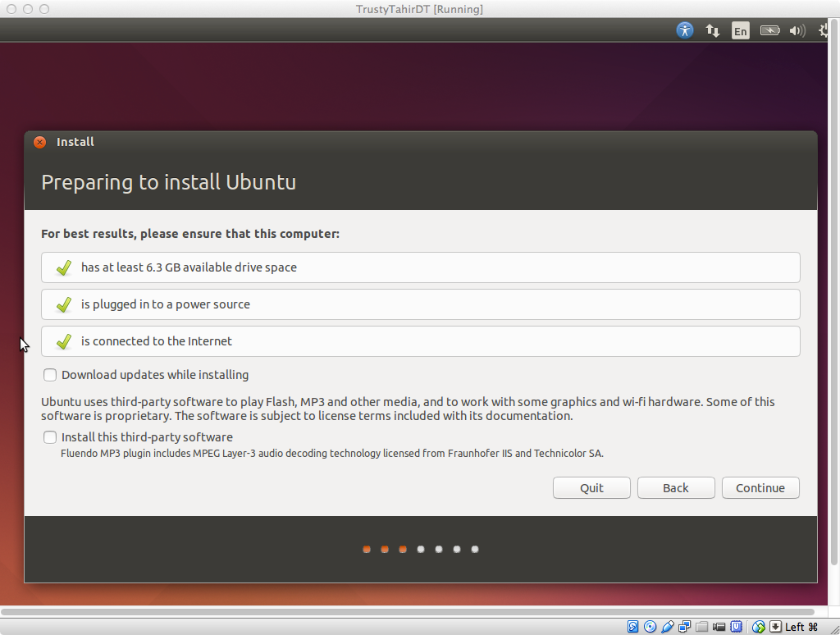
Task: Open the sound volume indicator
Action: pos(797,30)
